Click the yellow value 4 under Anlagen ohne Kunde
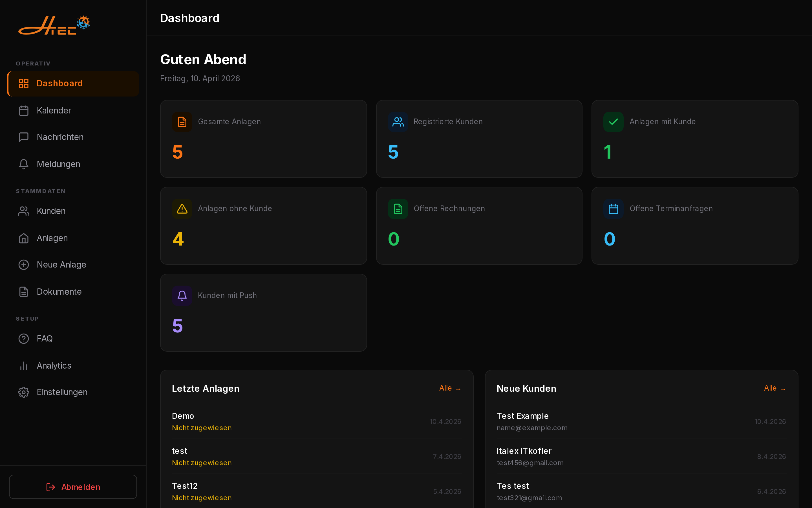The image size is (812, 508). coord(178,239)
